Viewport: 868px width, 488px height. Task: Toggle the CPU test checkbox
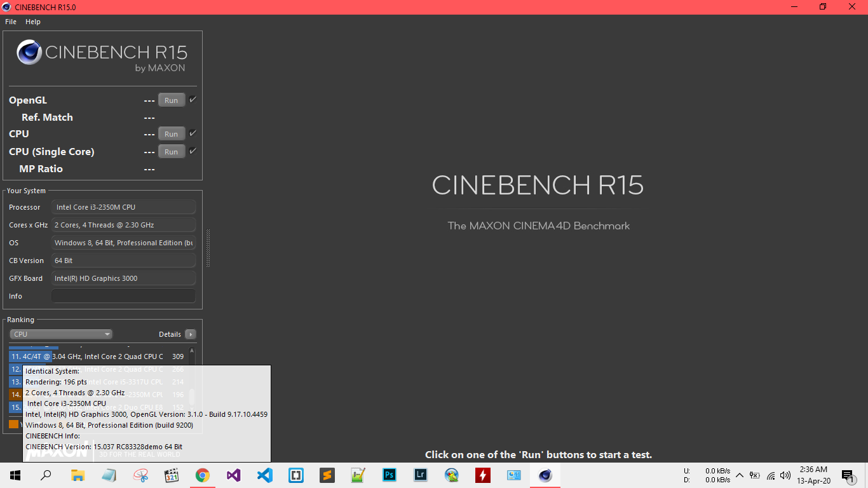(x=193, y=133)
